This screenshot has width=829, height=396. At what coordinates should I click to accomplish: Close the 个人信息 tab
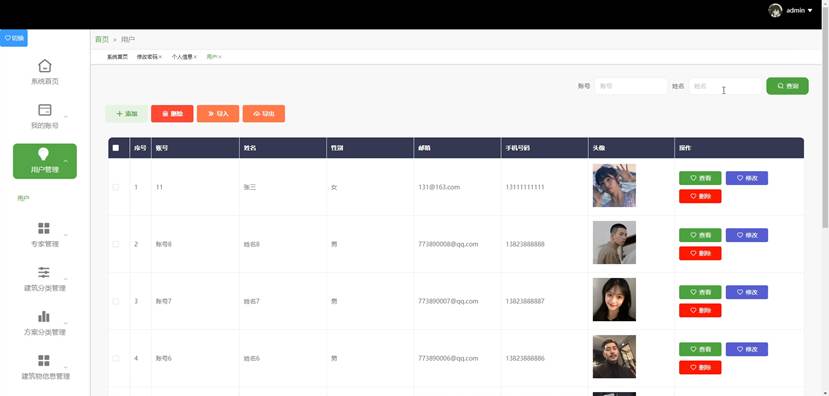(195, 57)
